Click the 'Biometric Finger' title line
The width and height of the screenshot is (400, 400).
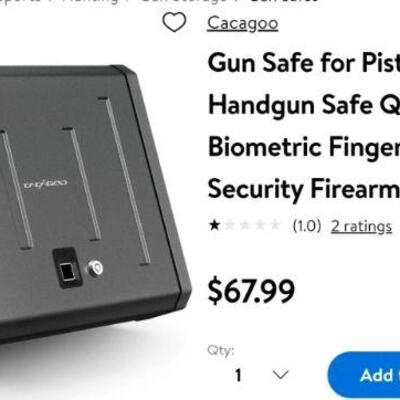point(304,147)
